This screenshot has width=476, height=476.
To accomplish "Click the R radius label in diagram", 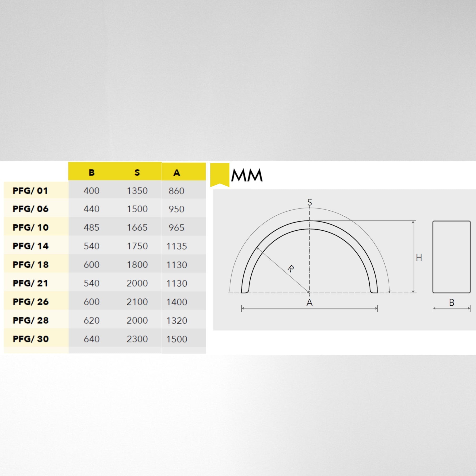I will pos(291,268).
